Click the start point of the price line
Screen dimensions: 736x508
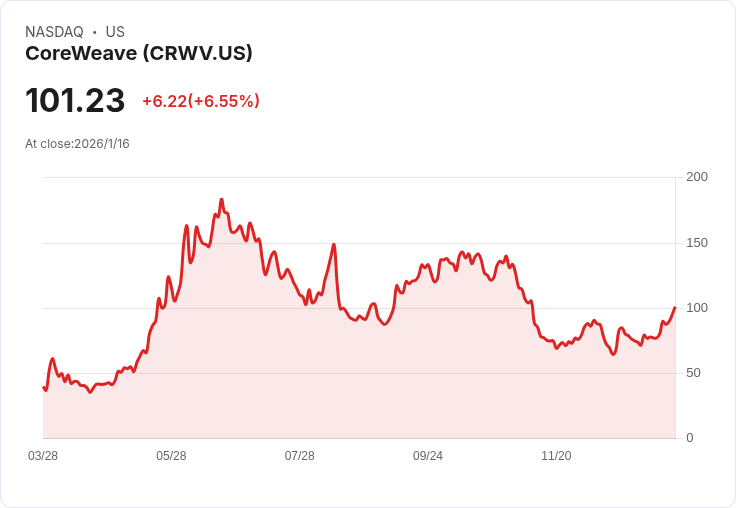(x=44, y=387)
